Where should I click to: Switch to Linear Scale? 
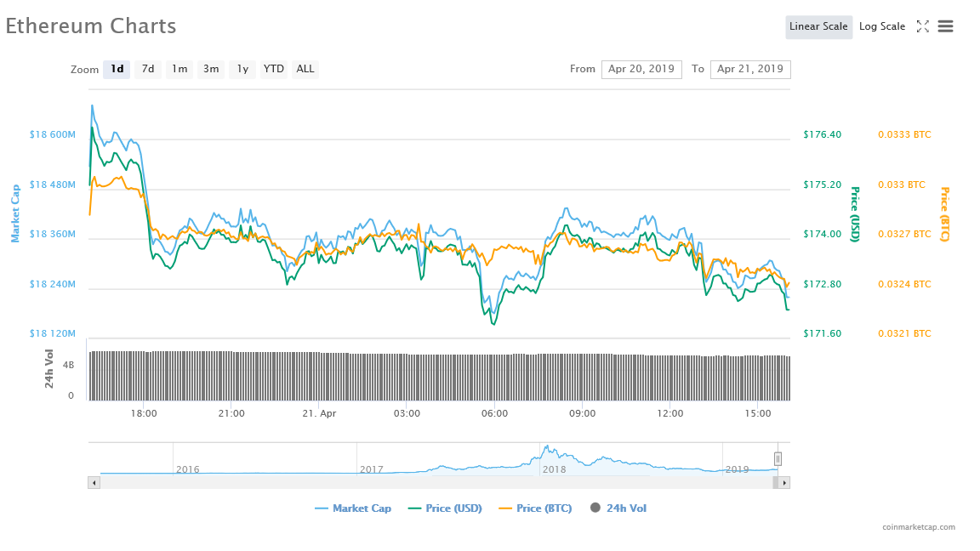pyautogui.click(x=818, y=26)
